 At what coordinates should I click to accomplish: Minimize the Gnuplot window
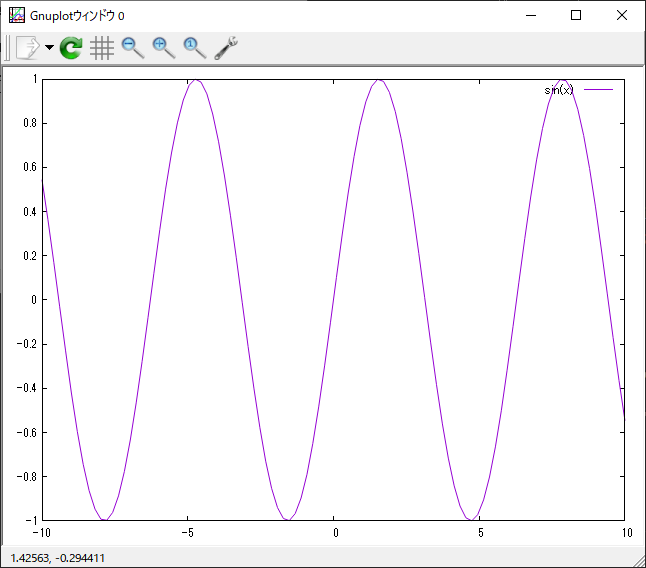pos(530,15)
